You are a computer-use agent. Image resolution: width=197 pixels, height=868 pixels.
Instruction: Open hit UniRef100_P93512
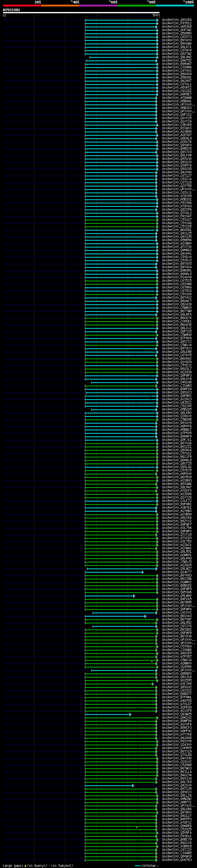tap(177, 23)
